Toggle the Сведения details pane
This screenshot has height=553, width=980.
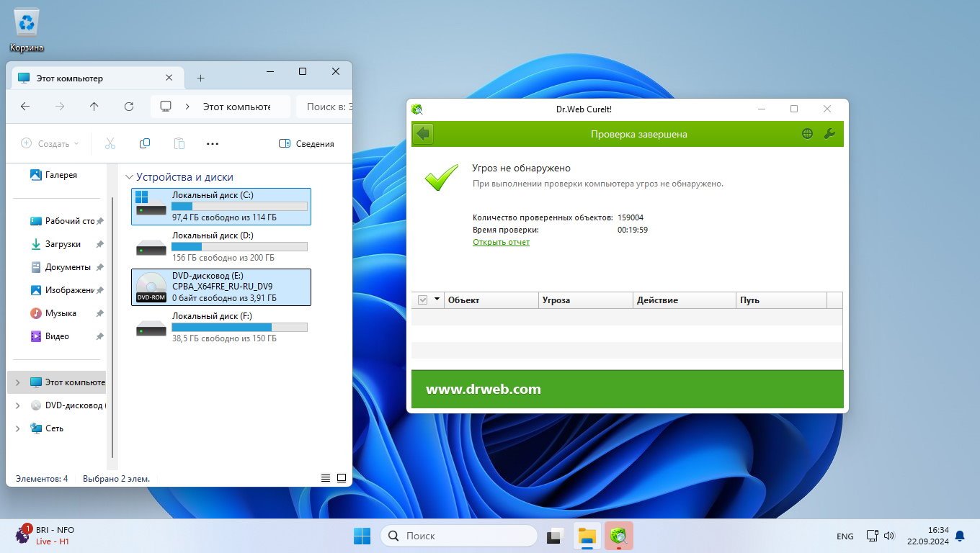306,143
